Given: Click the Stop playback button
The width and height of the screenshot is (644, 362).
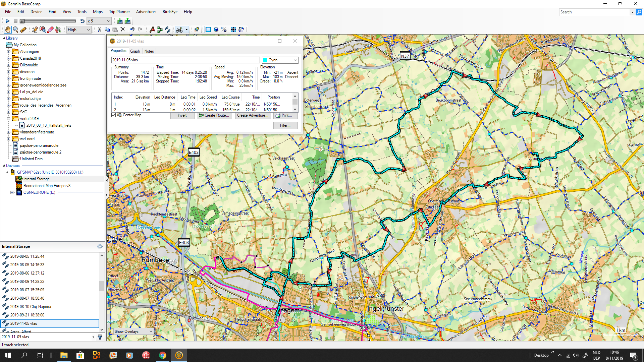Looking at the screenshot, I should point(15,21).
